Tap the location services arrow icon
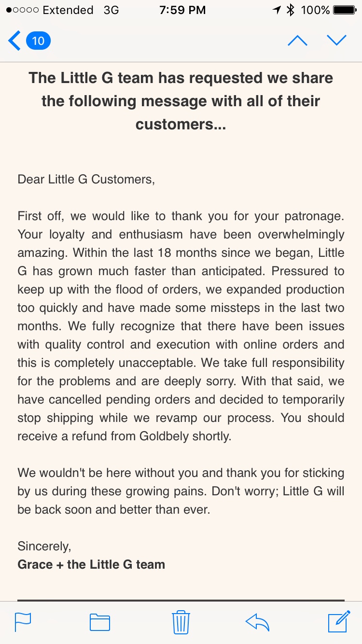This screenshot has height=644, width=362. click(x=277, y=10)
